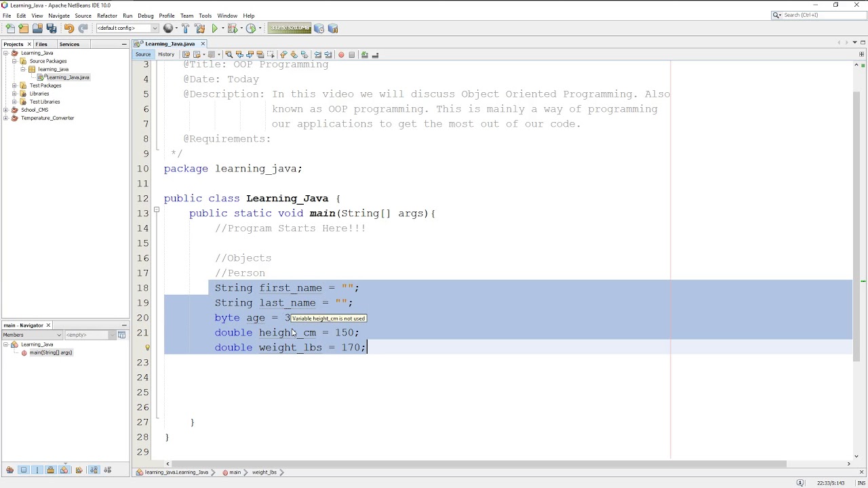Collapse the main method fold at line 13

pyautogui.click(x=157, y=210)
